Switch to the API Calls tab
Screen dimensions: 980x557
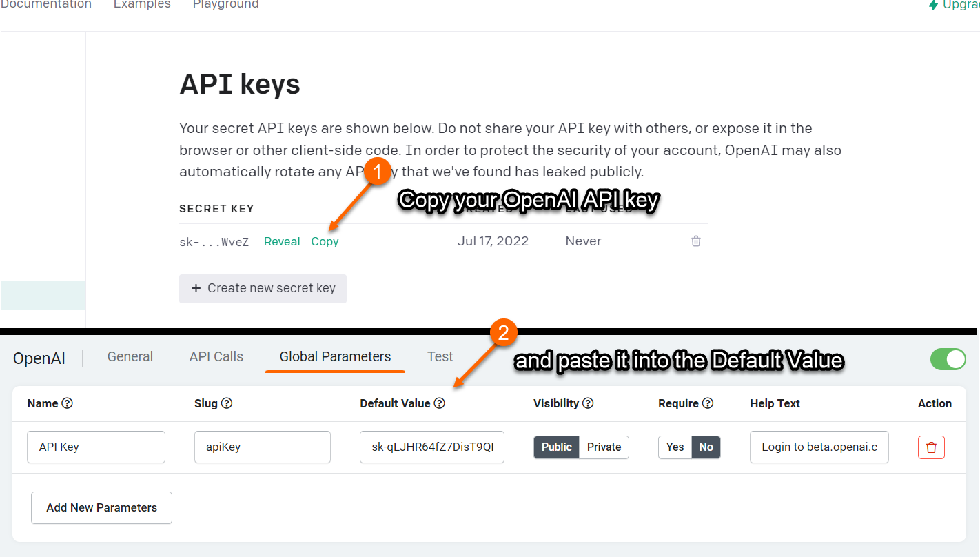click(216, 356)
